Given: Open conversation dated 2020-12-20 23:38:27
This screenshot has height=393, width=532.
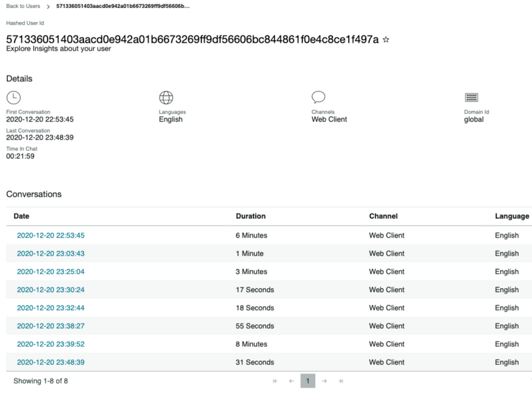Looking at the screenshot, I should 51,326.
